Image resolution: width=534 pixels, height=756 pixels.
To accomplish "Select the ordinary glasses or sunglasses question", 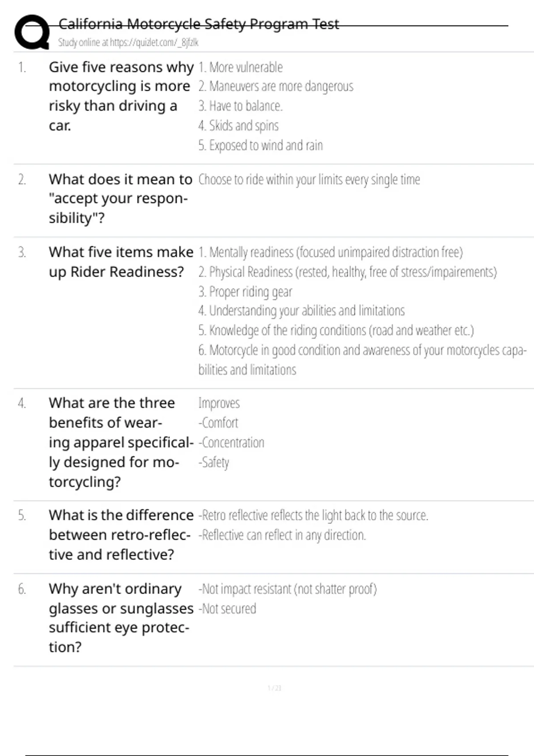I will coord(121,618).
